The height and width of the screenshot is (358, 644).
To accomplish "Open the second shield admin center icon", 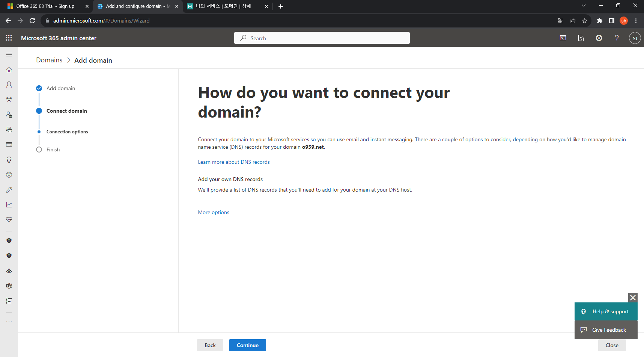I will pyautogui.click(x=9, y=256).
